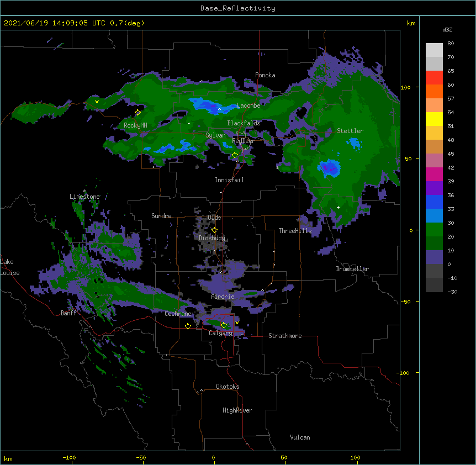Click the right axis -50 km tick label
This screenshot has width=476, height=465.
point(405,302)
